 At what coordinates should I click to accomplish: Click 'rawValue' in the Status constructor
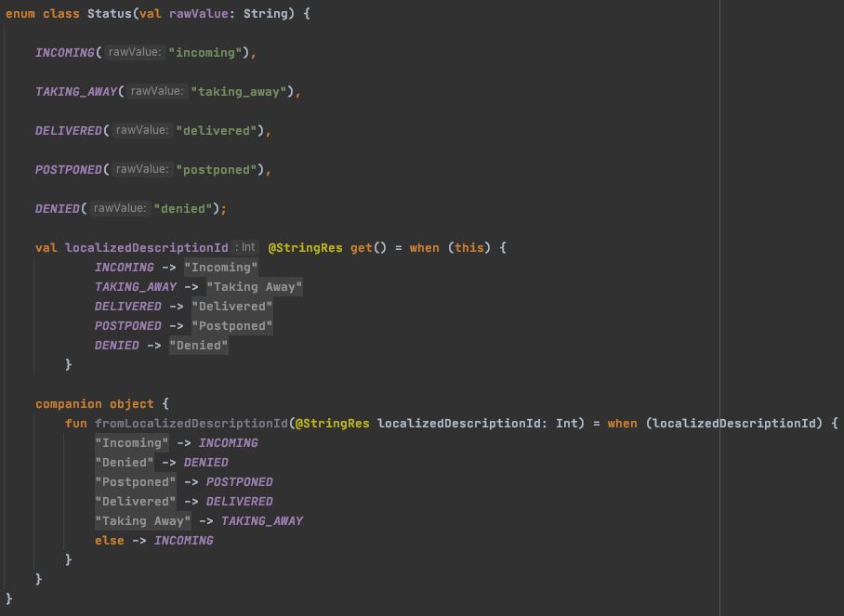[x=199, y=13]
